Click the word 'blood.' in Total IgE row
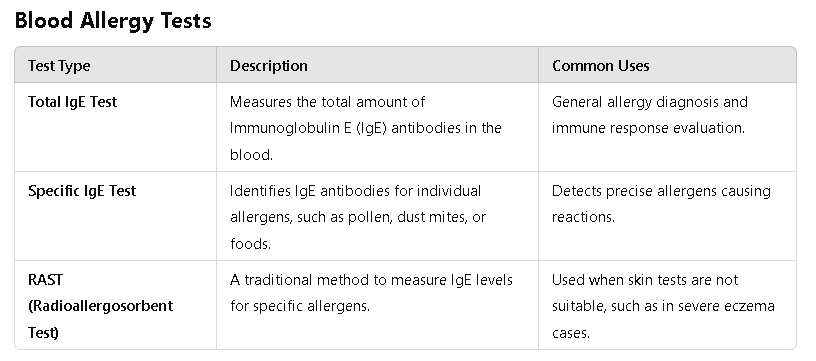 tap(251, 154)
